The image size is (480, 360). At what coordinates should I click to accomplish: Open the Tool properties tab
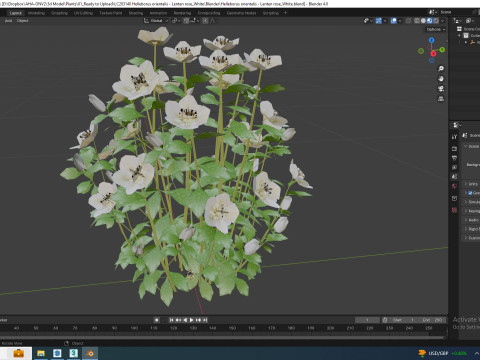click(454, 137)
